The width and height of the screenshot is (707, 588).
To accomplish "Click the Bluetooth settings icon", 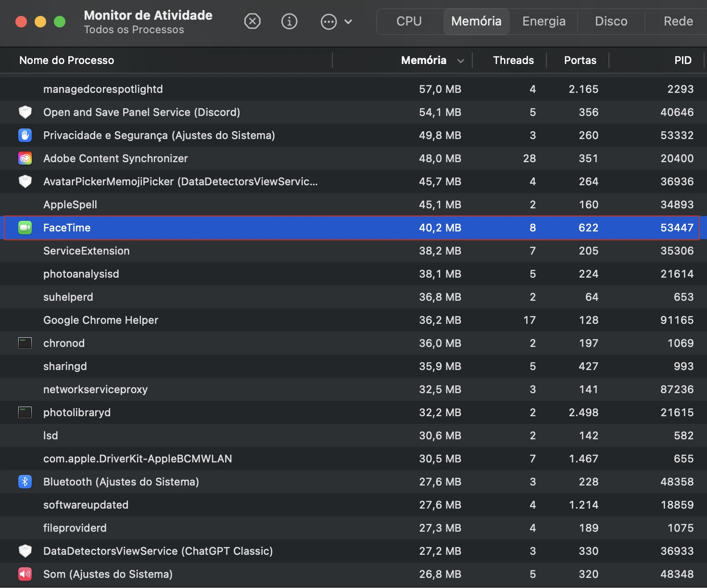I will tap(25, 482).
